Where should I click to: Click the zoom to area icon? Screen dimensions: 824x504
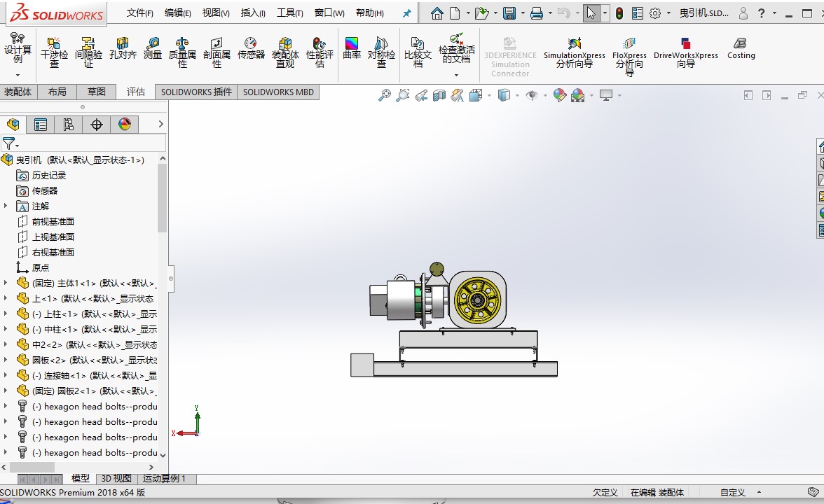pyautogui.click(x=402, y=95)
